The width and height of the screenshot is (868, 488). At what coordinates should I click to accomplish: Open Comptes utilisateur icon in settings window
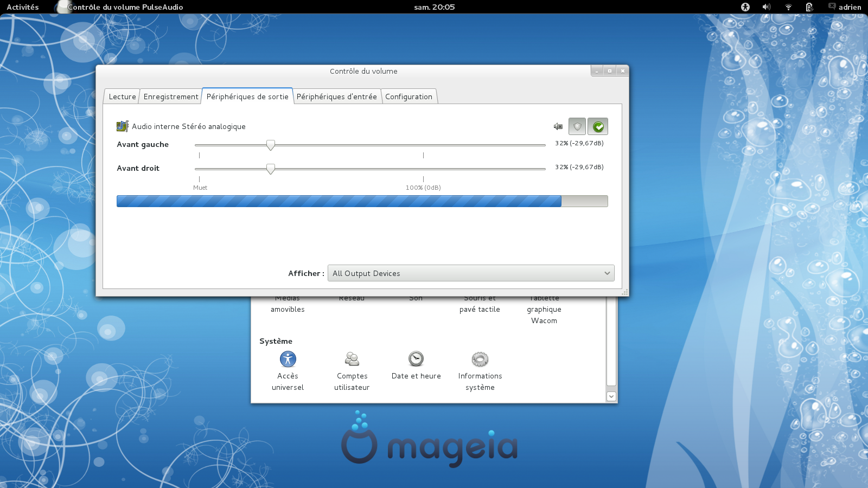352,359
